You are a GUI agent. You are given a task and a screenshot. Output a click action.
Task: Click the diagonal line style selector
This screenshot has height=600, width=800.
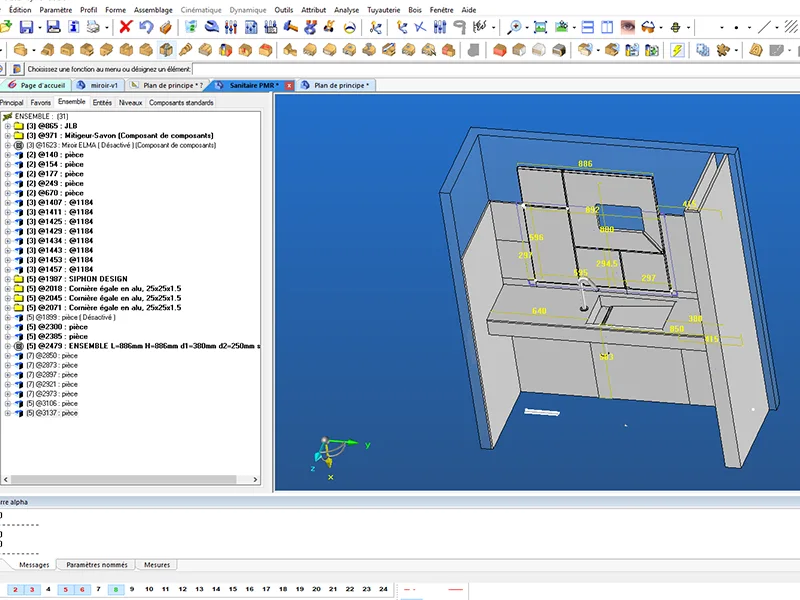pos(763,27)
